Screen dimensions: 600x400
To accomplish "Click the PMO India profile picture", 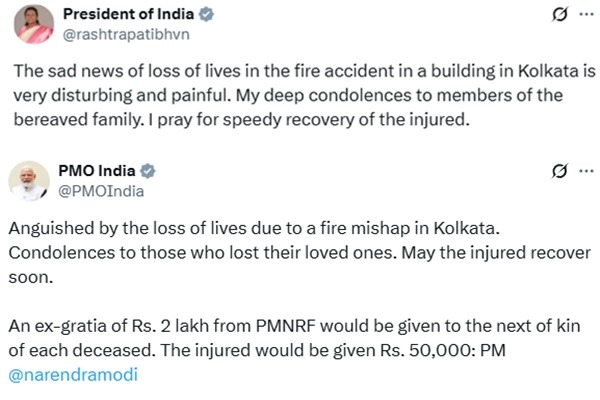I will tap(29, 181).
